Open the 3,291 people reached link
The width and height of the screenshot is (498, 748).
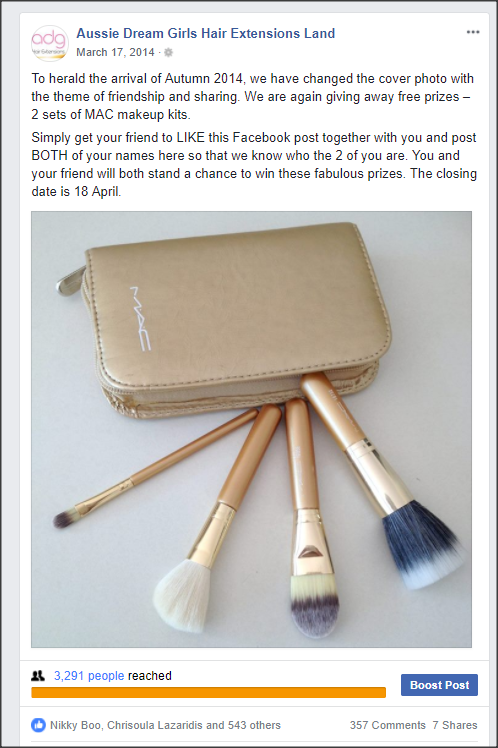pyautogui.click(x=89, y=675)
